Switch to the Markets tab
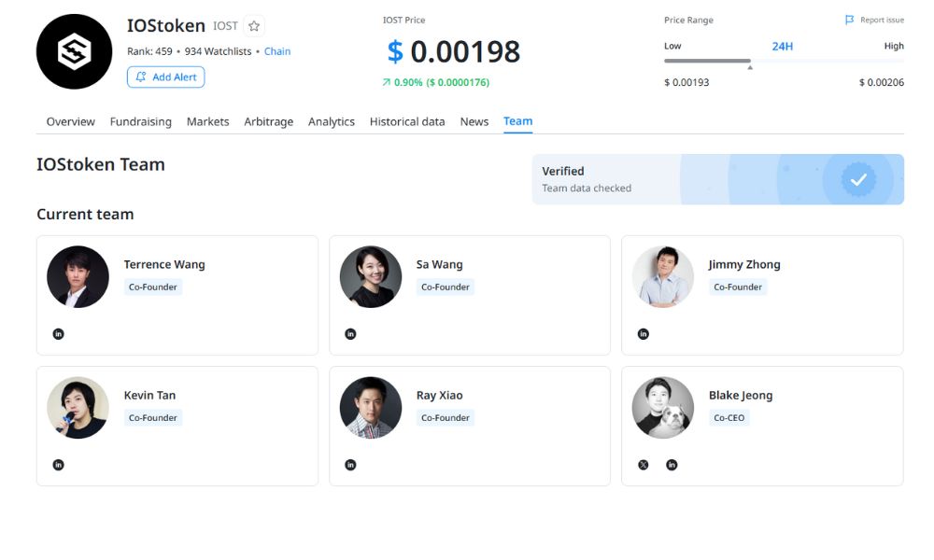Screen dimensions: 934x560 (207, 121)
